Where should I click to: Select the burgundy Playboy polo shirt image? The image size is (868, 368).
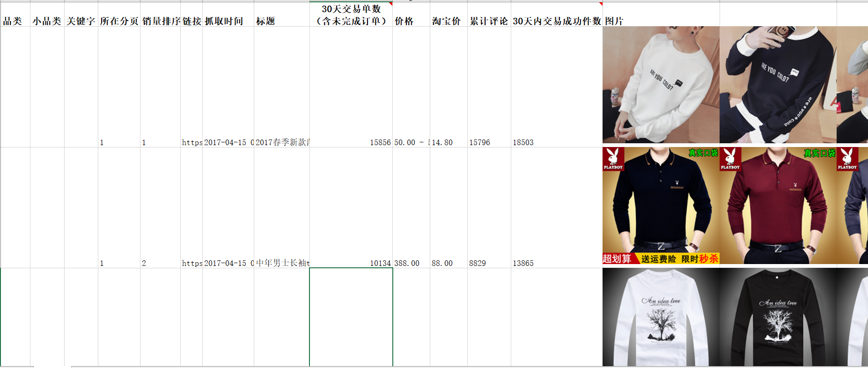click(778, 206)
